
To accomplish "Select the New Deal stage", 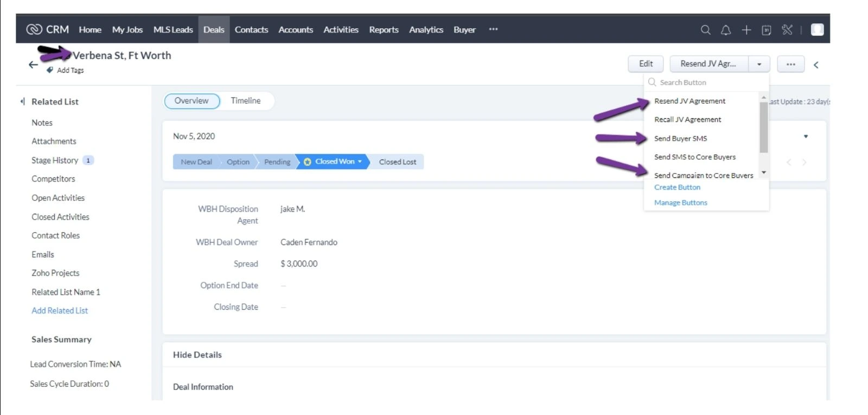I will [x=196, y=162].
